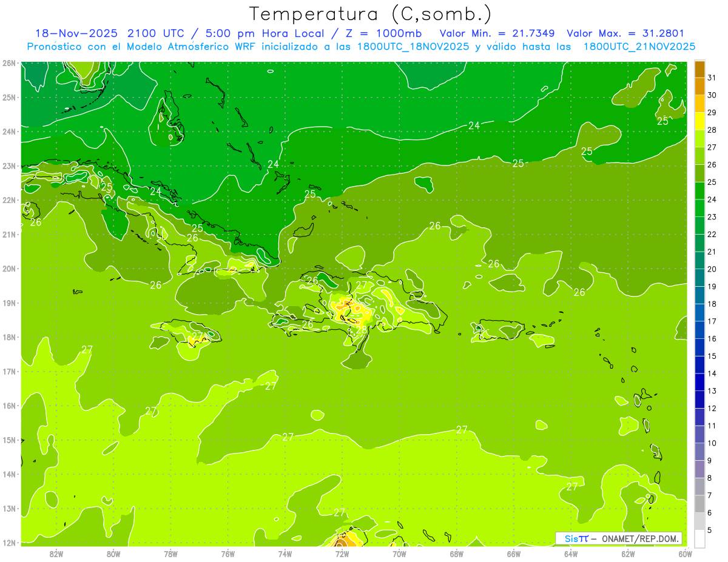This screenshot has height=562, width=728.
Task: Click "Valor Min. = 21.7349" value
Action: coord(497,33)
